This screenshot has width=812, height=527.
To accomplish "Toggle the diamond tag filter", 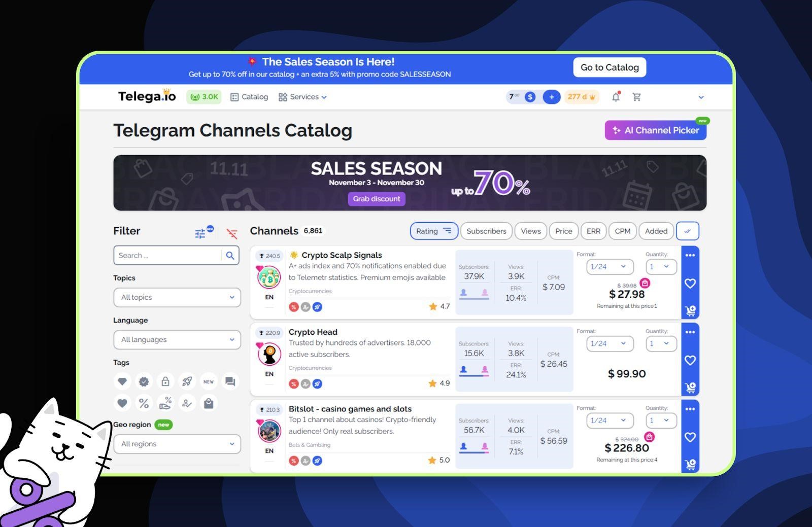I will point(122,381).
